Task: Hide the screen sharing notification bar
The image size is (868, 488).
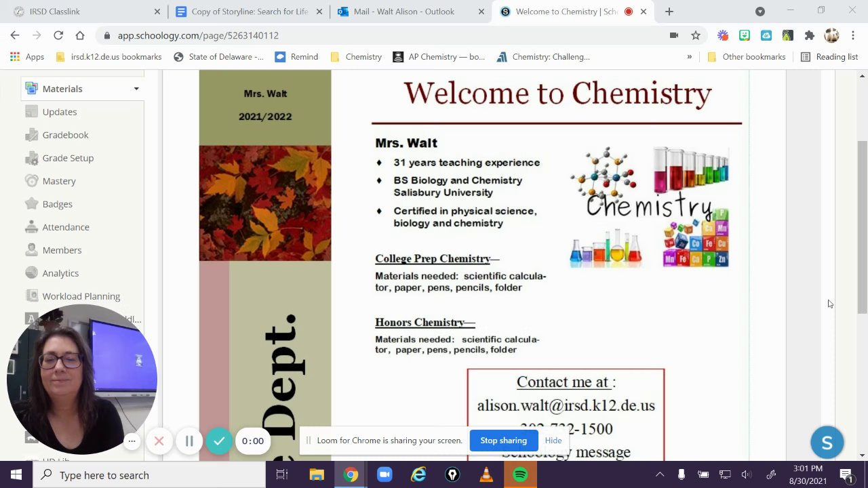Action: [x=553, y=441]
